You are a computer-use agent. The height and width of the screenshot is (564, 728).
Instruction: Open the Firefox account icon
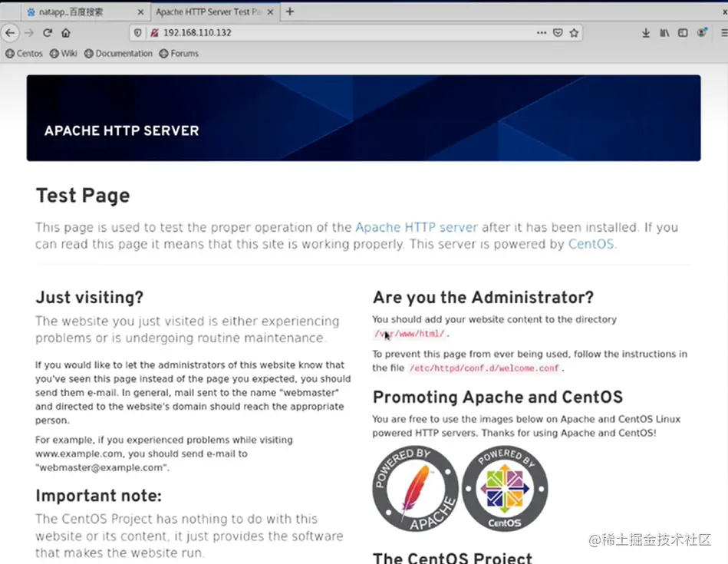(x=702, y=32)
